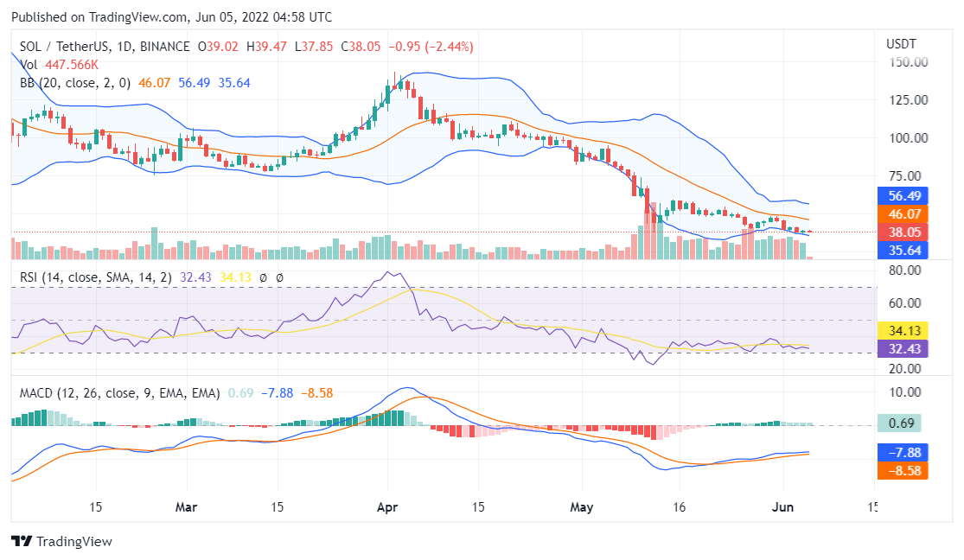Select the Vol 447.566K indicator label

59,65
